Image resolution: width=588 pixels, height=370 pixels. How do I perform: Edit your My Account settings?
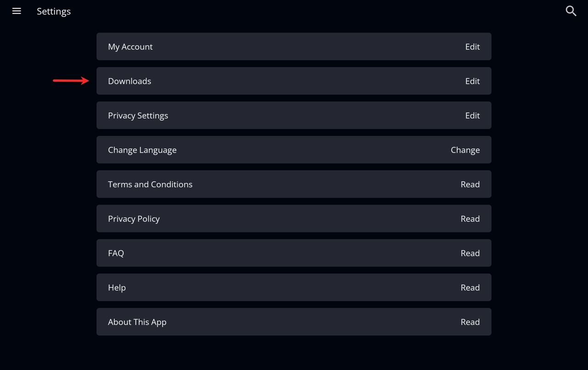coord(472,46)
